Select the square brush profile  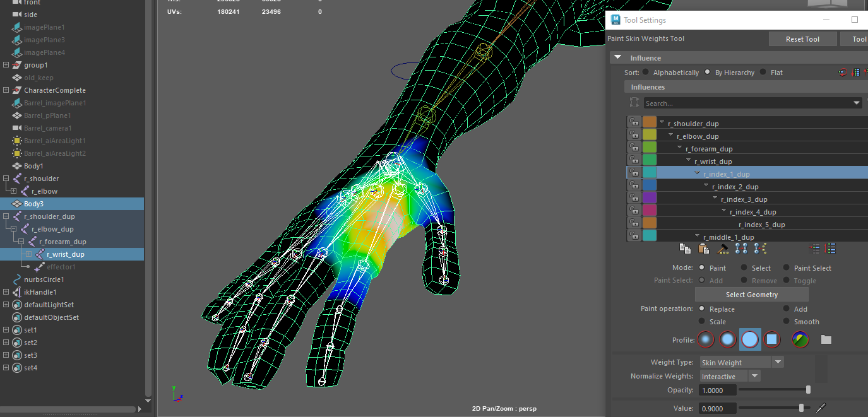[x=771, y=339]
